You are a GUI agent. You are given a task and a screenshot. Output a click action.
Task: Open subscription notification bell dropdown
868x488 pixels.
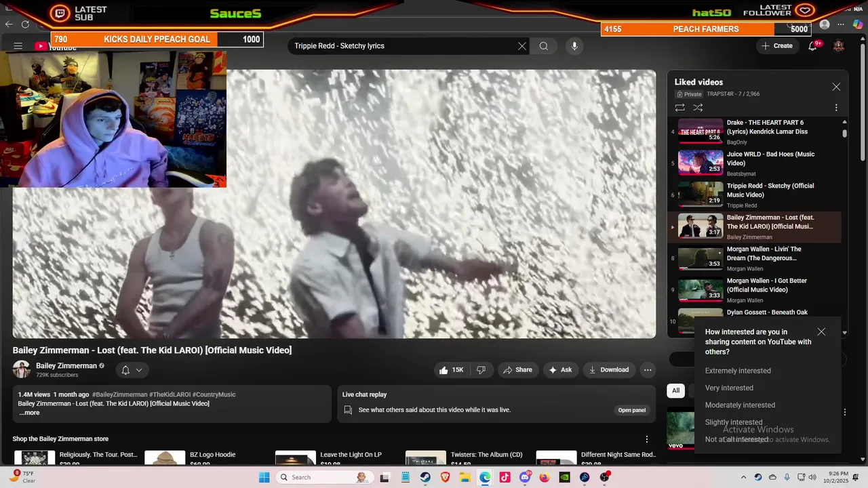[132, 370]
